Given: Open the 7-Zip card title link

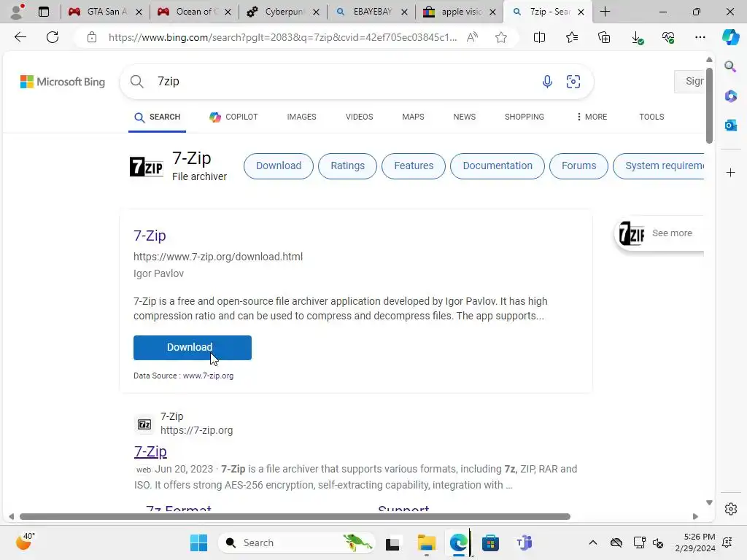Looking at the screenshot, I should (150, 236).
